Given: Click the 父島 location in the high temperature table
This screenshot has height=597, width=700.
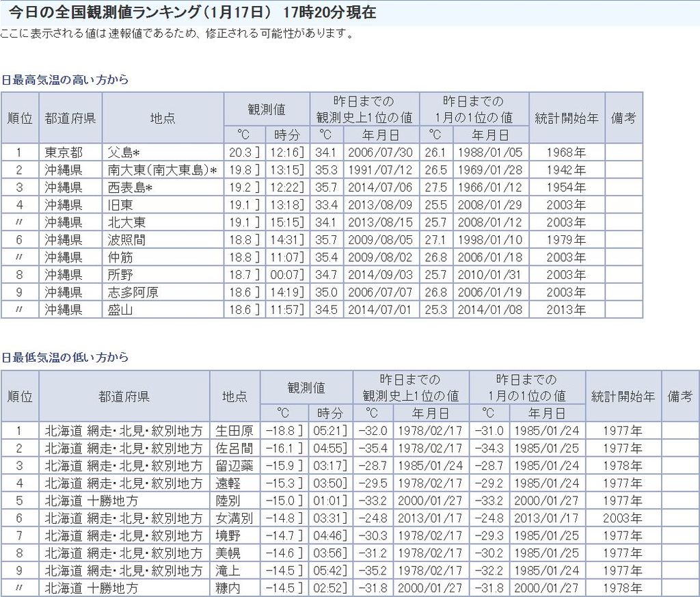Looking at the screenshot, I should [124, 152].
